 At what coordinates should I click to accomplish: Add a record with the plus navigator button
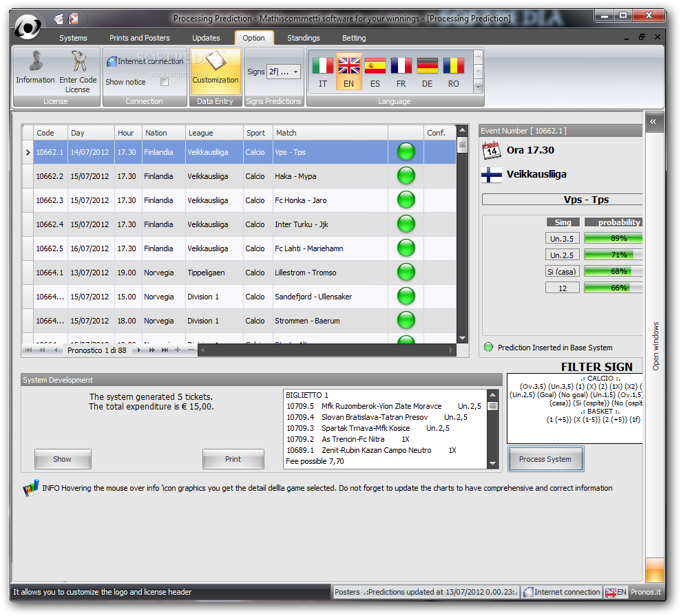tap(178, 350)
